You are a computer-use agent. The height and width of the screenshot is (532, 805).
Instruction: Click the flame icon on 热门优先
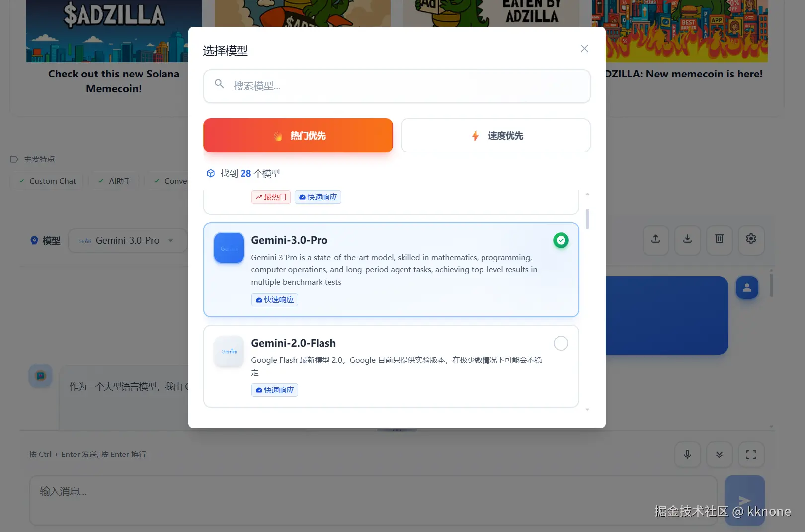(278, 136)
